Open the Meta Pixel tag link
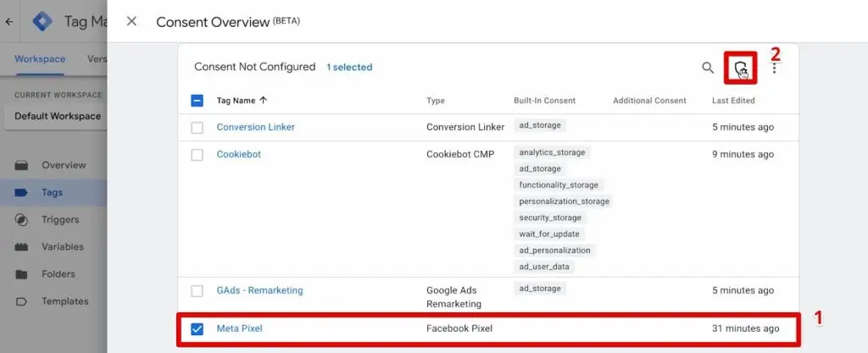The image size is (868, 353). point(239,328)
